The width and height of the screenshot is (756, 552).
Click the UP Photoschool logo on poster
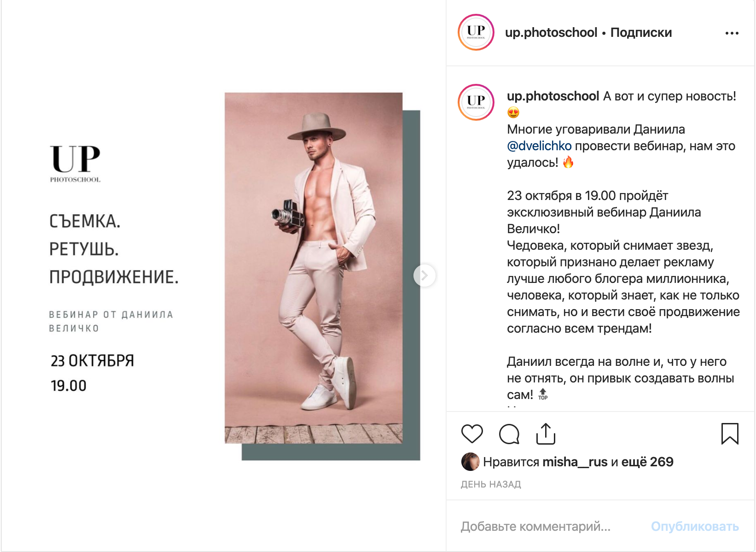click(75, 164)
